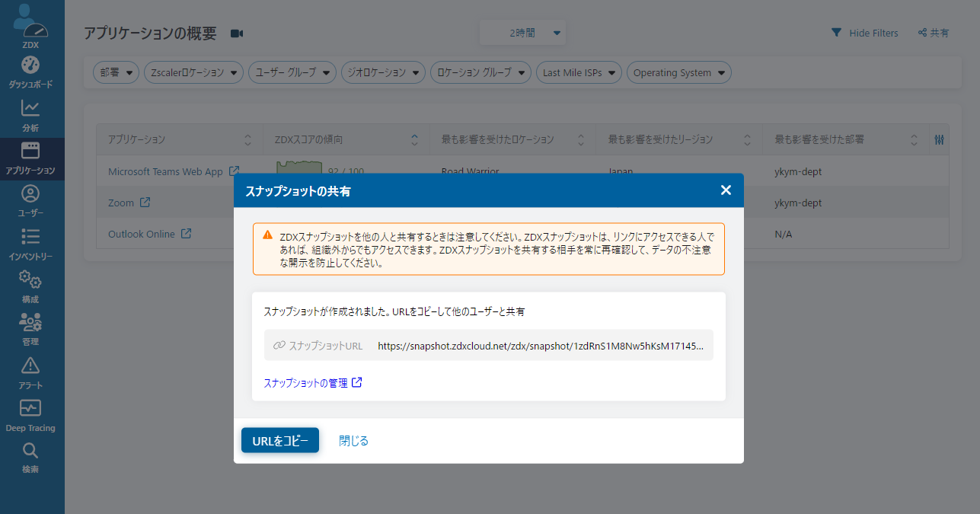Screen dimensions: 980x514
Task: Click the Zoom application link
Action: (x=121, y=203)
